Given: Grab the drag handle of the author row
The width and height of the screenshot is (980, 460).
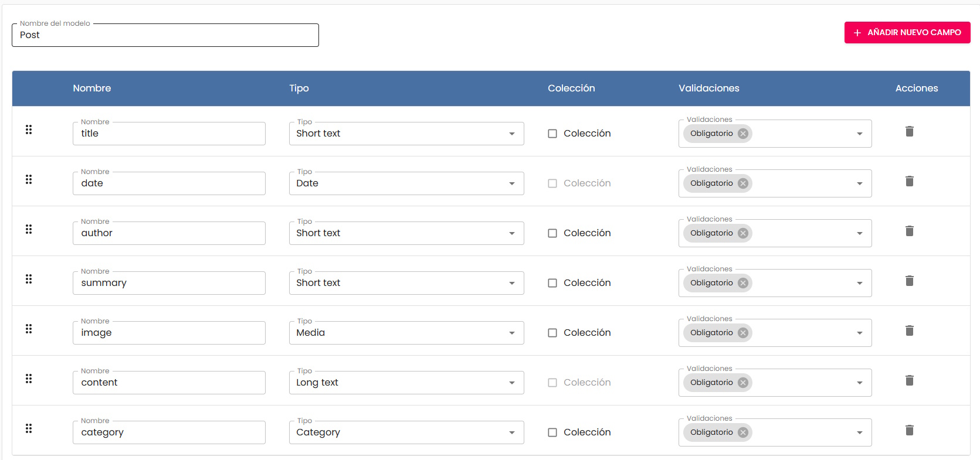Looking at the screenshot, I should (x=29, y=229).
